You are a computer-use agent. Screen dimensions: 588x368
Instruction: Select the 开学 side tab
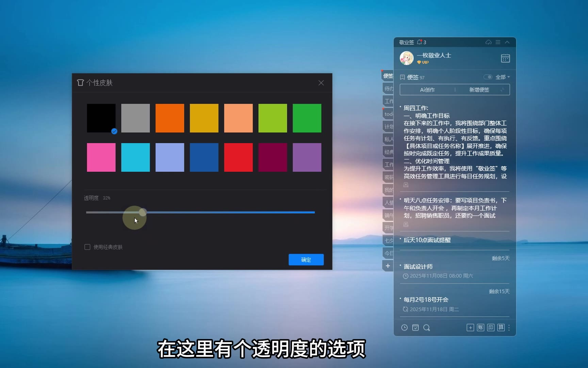click(x=388, y=228)
